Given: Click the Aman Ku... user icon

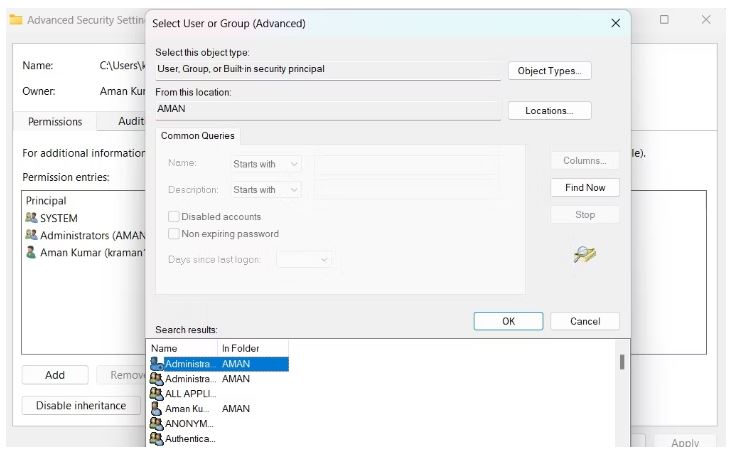Looking at the screenshot, I should [x=156, y=408].
